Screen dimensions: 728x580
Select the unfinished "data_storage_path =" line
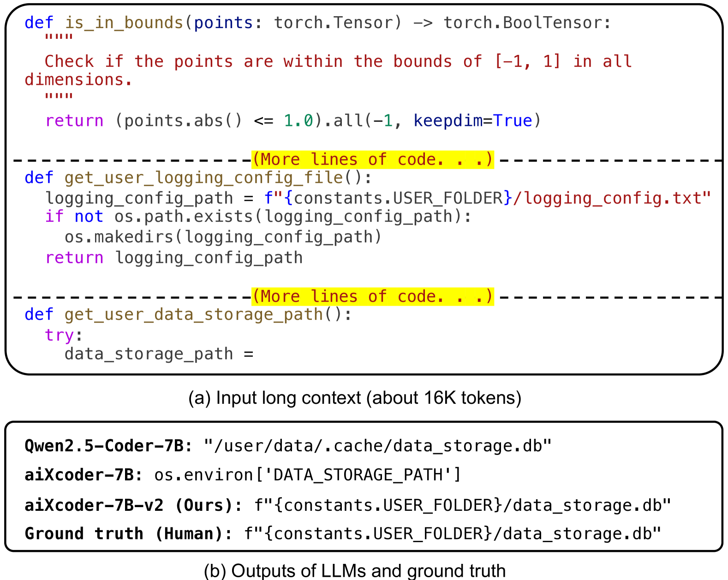(x=159, y=354)
